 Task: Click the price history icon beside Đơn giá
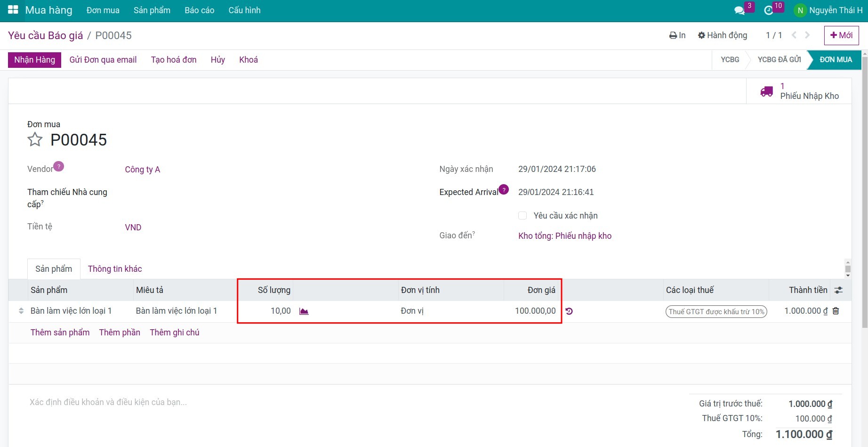tap(569, 311)
